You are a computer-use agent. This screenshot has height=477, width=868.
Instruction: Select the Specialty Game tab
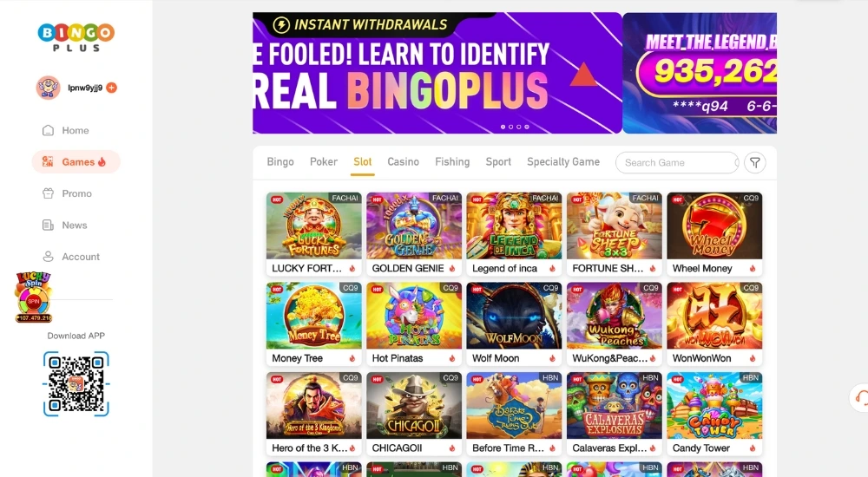(x=563, y=161)
